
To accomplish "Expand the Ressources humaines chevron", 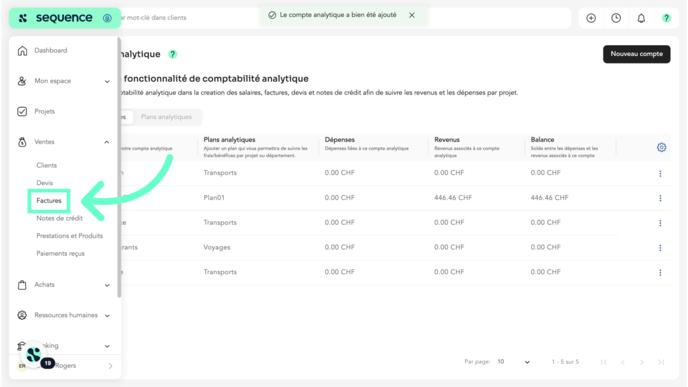I will [x=107, y=315].
